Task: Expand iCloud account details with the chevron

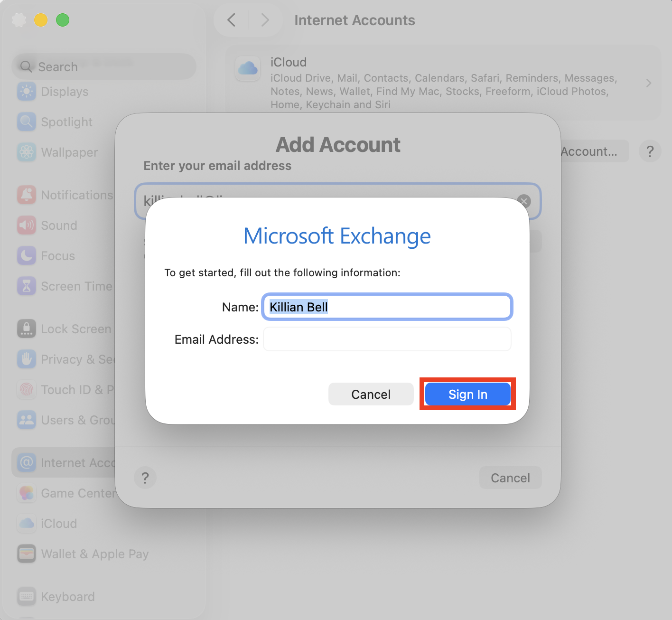Action: [x=649, y=83]
